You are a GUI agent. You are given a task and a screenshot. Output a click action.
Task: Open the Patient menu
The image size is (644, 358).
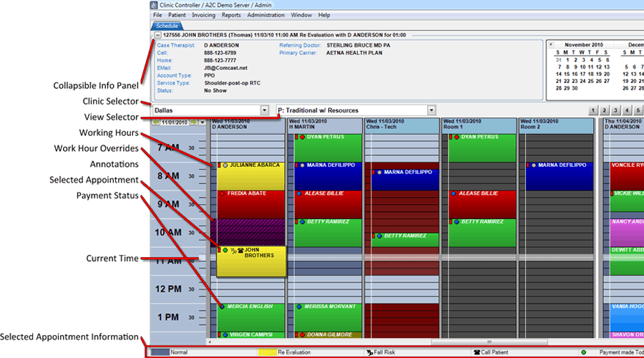tap(177, 15)
